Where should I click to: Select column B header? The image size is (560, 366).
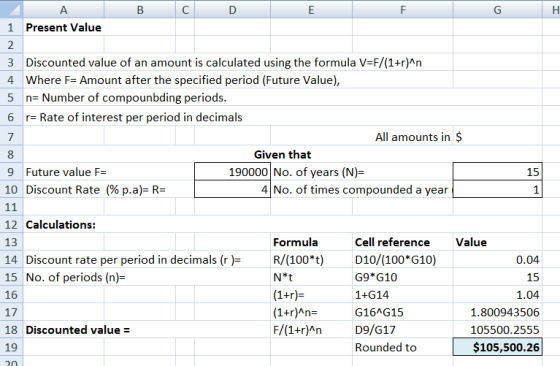coord(140,10)
